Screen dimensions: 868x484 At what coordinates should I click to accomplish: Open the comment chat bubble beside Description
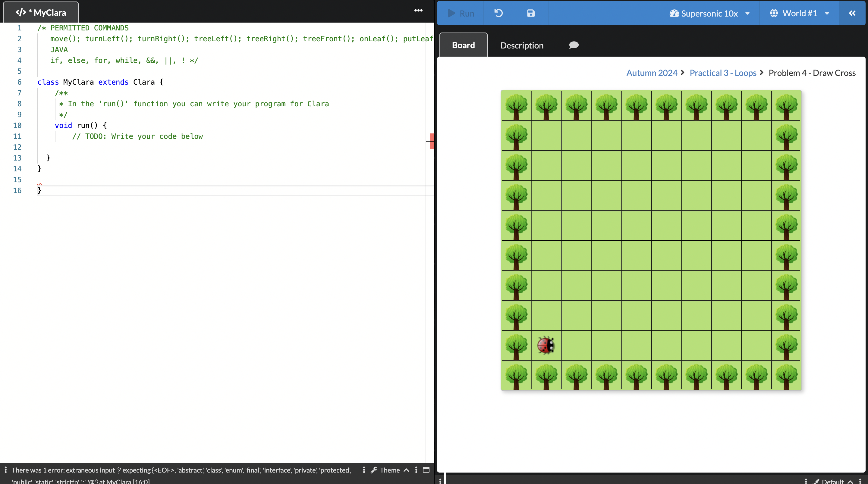point(574,45)
